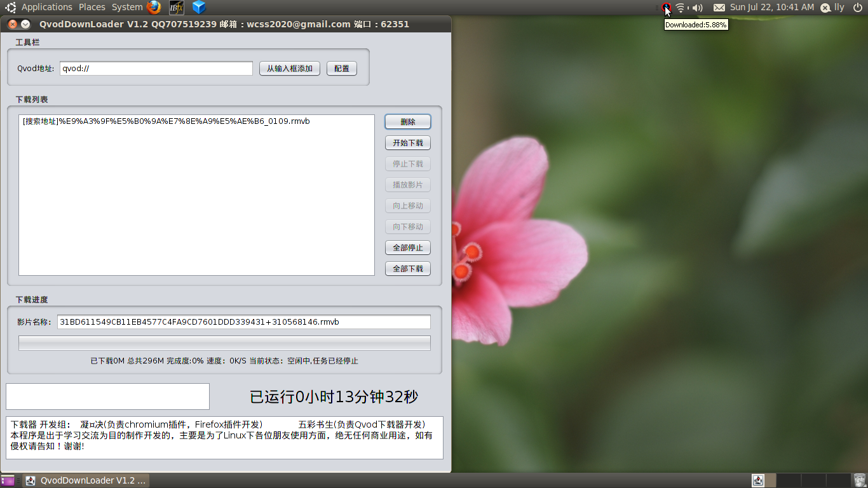
Task: Click the QvodDownLoader tray icon showing download progress
Action: pos(666,8)
